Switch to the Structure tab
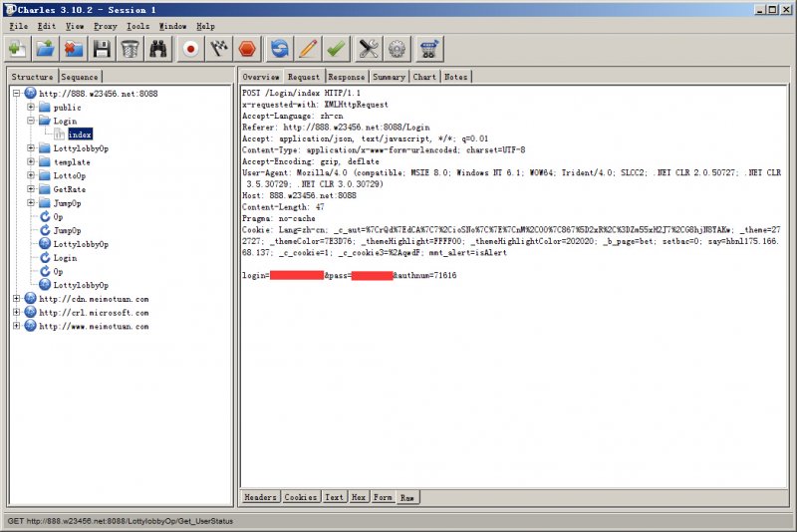The width and height of the screenshot is (797, 532). pyautogui.click(x=33, y=77)
